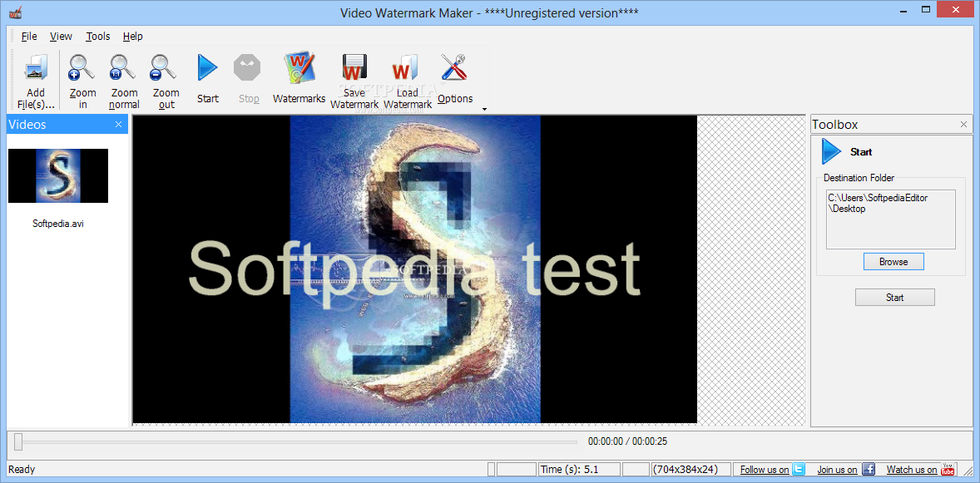Click the Destination Folder group label
The width and height of the screenshot is (980, 483).
(859, 178)
